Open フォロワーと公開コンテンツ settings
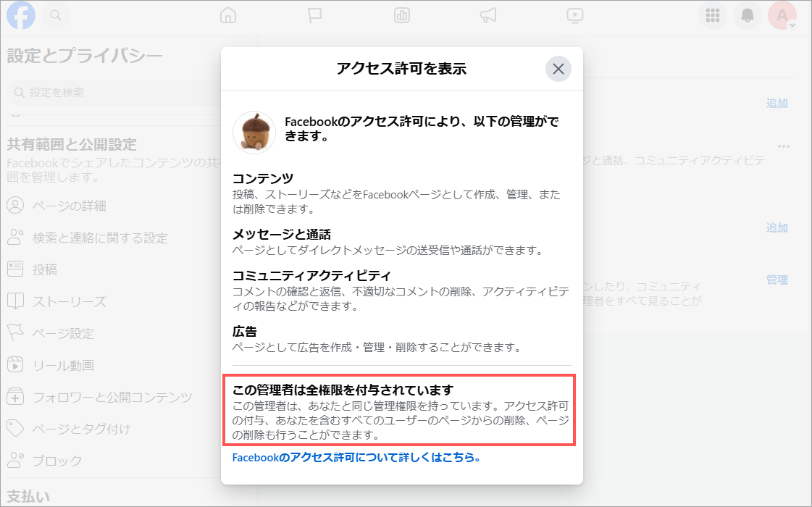812x507 pixels. pyautogui.click(x=114, y=397)
